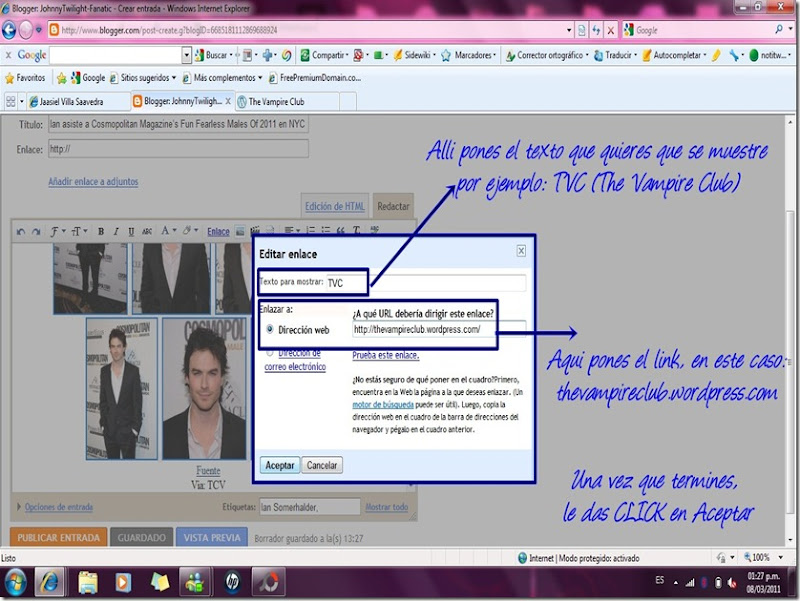The image size is (800, 601).
Task: Click the numbered list icon
Action: click(x=310, y=231)
